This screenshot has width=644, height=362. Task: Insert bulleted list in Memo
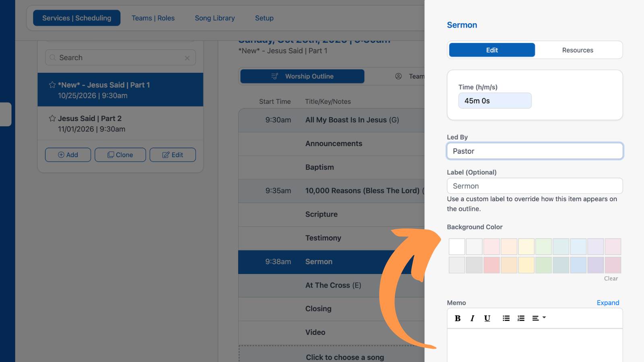tap(506, 318)
